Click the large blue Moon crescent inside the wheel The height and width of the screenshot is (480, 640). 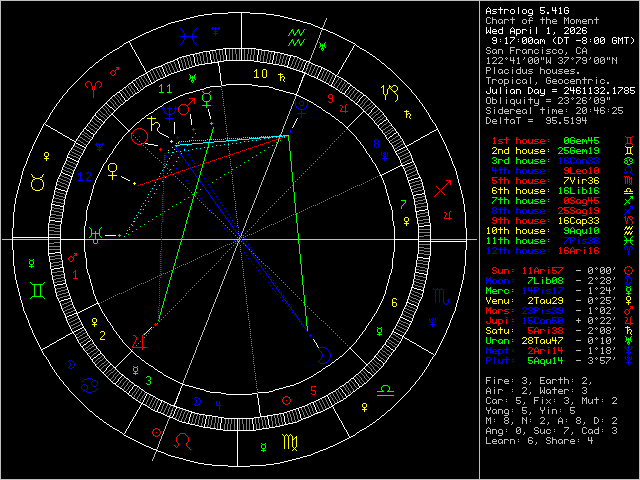point(323,355)
